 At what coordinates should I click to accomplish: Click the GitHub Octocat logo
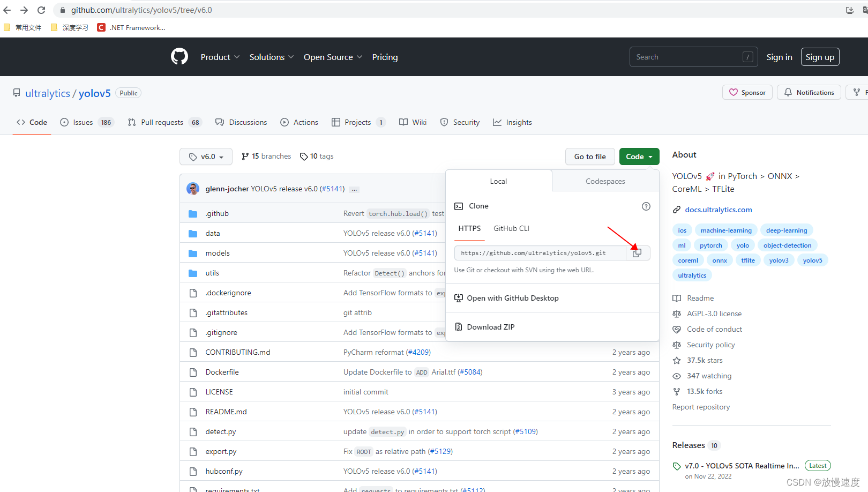point(179,56)
